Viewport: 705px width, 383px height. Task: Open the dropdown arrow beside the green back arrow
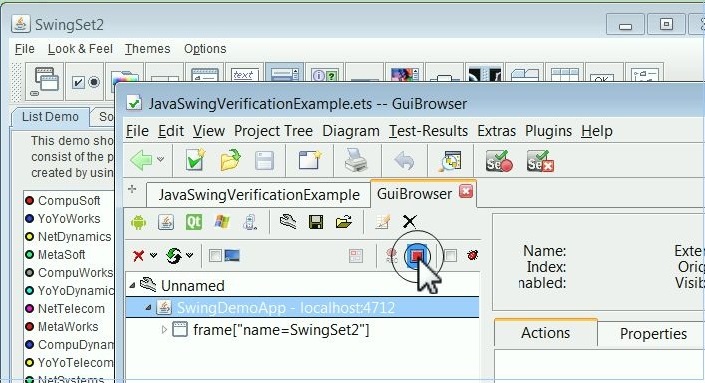[x=161, y=159]
